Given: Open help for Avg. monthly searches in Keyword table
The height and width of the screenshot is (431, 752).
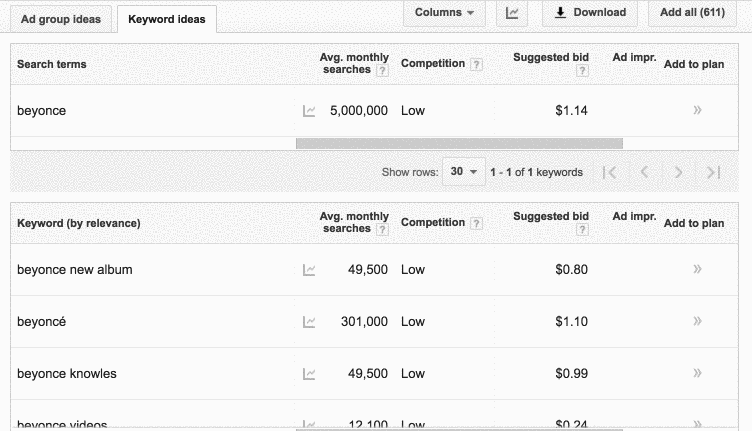Looking at the screenshot, I should coord(382,230).
